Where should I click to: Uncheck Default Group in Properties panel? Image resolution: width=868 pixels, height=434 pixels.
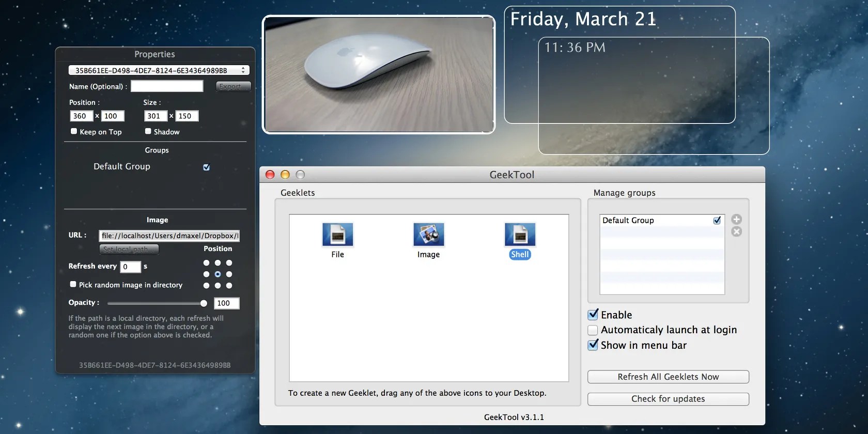click(207, 167)
